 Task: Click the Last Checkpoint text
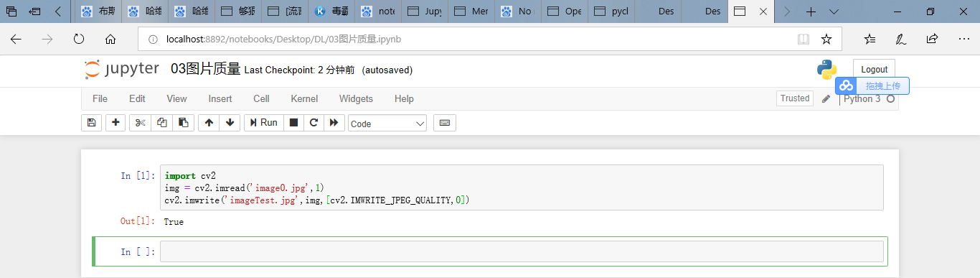click(299, 70)
